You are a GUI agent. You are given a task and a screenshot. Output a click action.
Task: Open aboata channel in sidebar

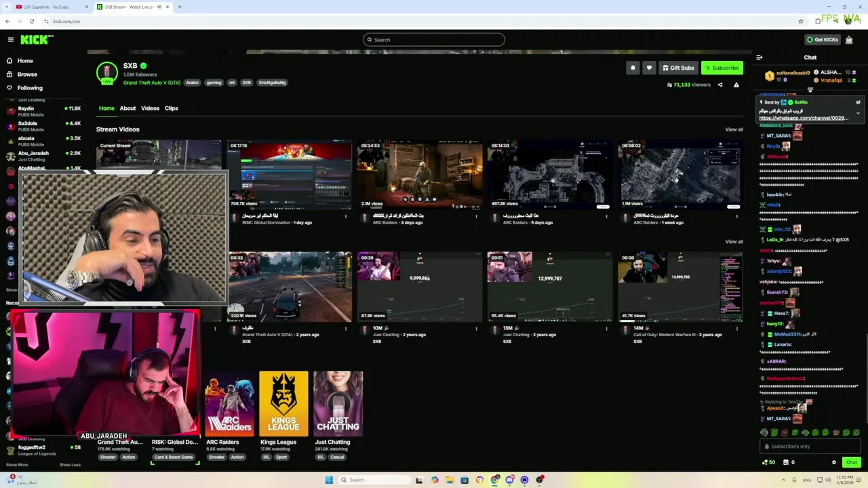click(43, 140)
